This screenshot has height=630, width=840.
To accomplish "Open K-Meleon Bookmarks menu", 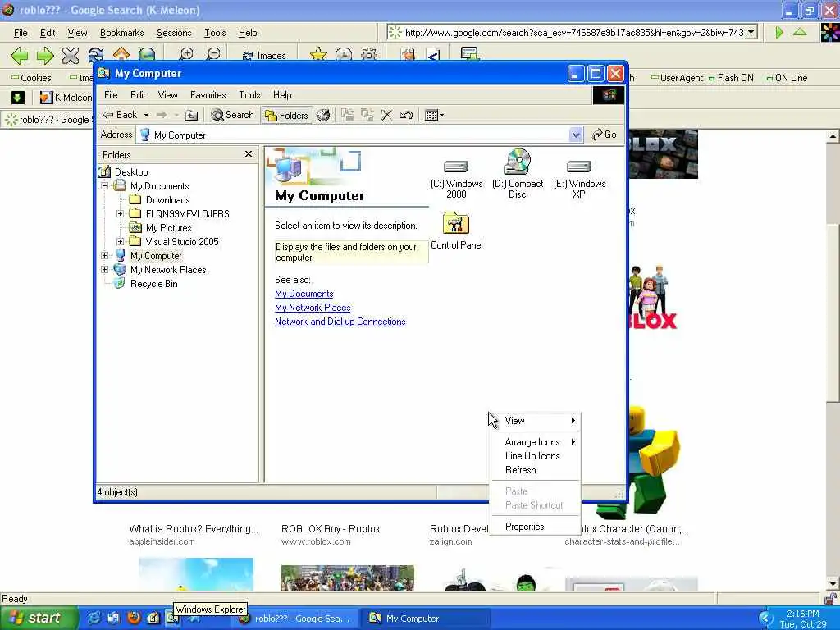I will [x=121, y=33].
